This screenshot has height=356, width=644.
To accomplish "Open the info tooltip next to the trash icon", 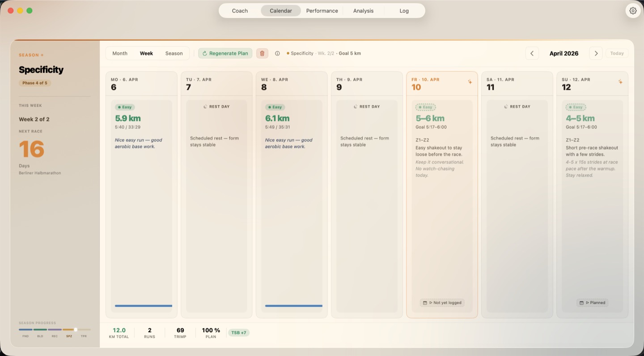I will (x=277, y=53).
